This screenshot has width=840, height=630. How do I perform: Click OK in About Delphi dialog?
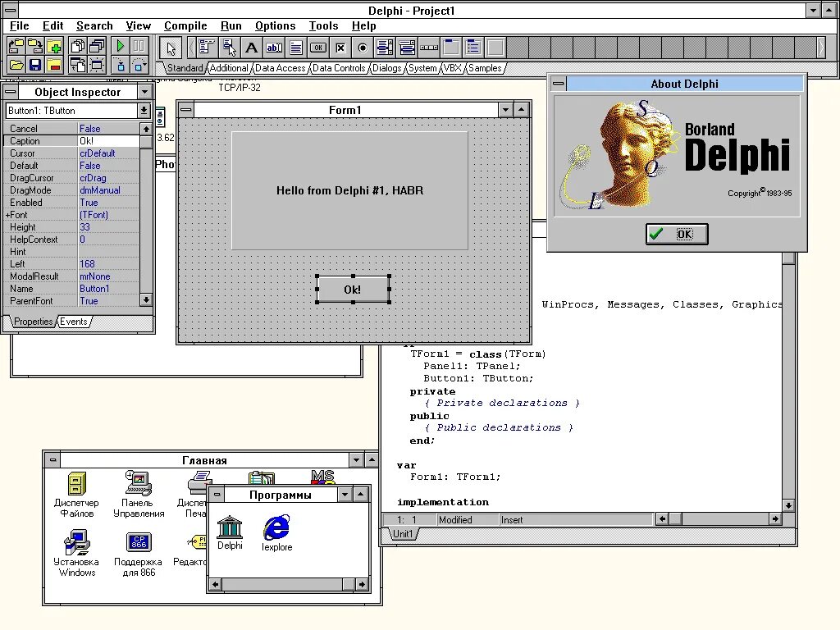tap(677, 234)
